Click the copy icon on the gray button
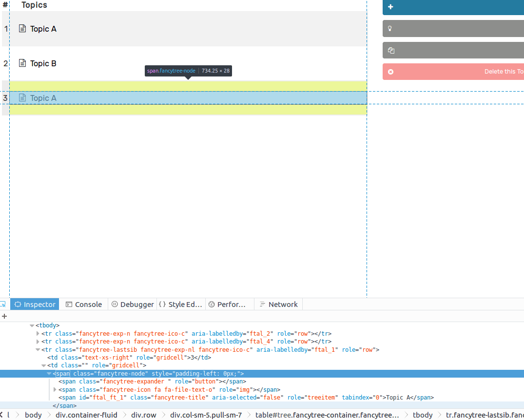Screen dimensions: 524x420 (x=391, y=51)
